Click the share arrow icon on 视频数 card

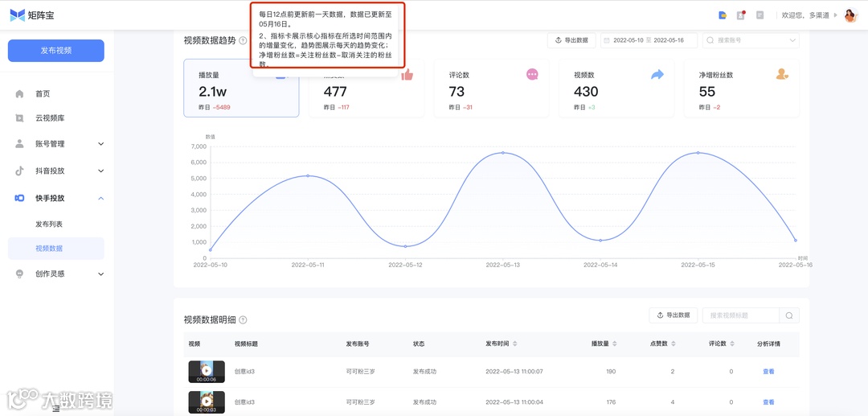tap(657, 74)
